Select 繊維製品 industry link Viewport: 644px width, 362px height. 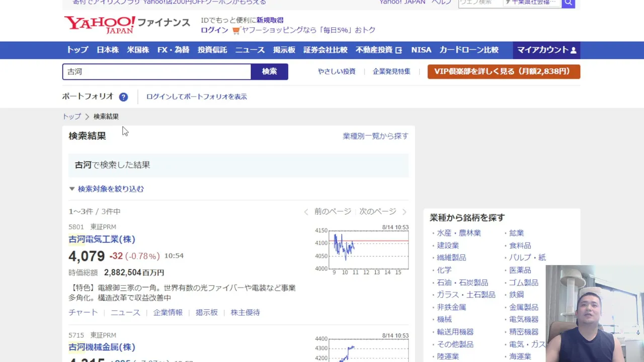coord(451,257)
